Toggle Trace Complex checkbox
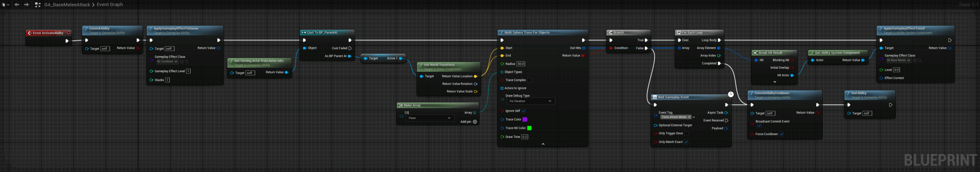The image size is (980, 172). [529, 80]
